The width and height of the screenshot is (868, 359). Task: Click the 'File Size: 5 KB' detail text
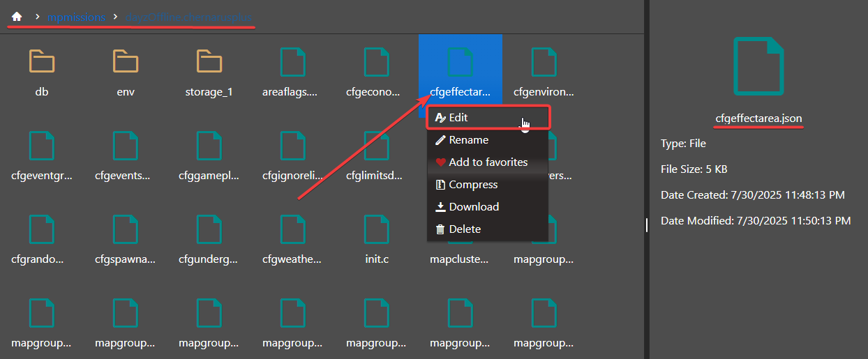point(695,169)
